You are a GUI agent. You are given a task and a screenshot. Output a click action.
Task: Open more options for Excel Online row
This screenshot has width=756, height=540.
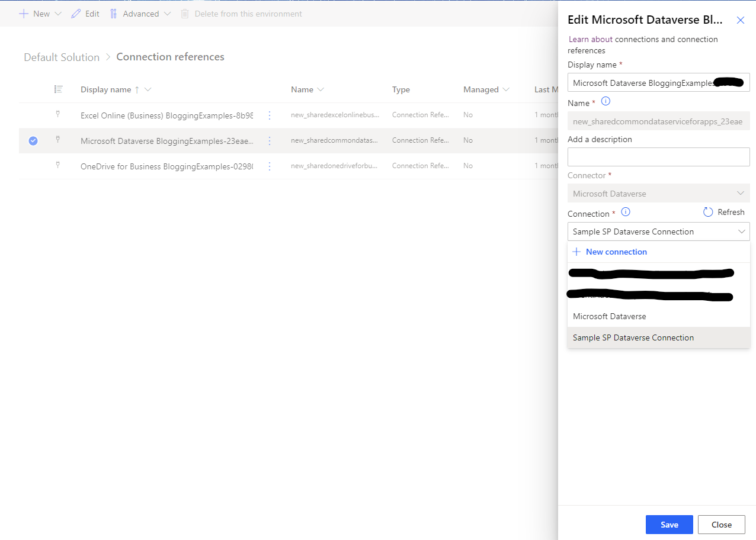(x=270, y=115)
